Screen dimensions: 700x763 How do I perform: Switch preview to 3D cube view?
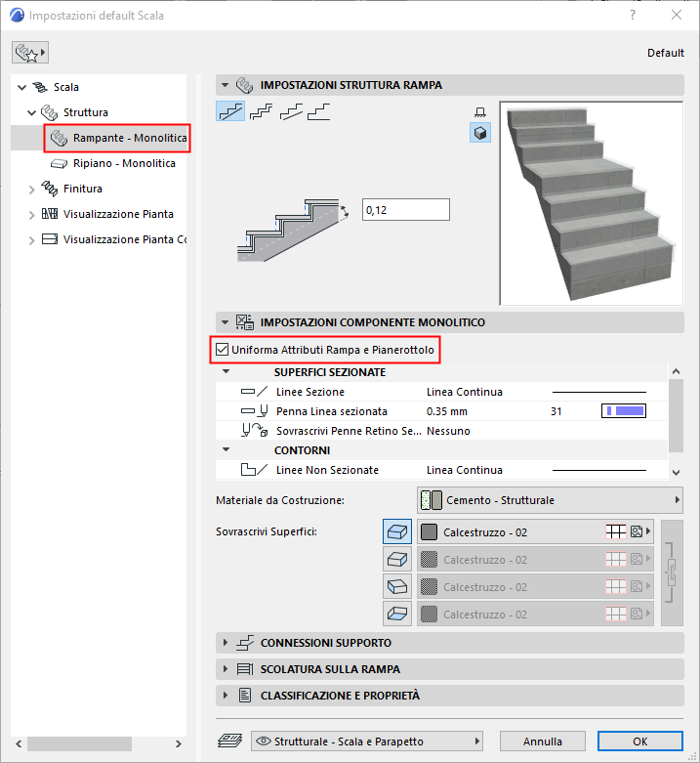pos(480,133)
